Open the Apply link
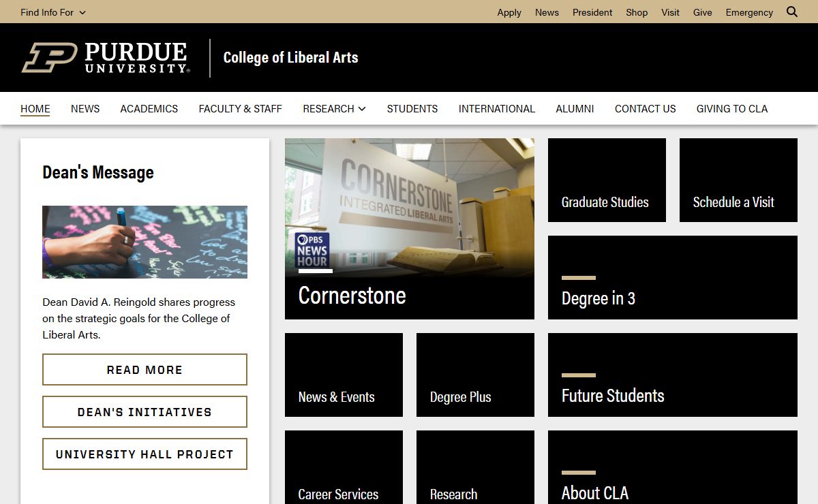The height and width of the screenshot is (504, 818). point(509,12)
